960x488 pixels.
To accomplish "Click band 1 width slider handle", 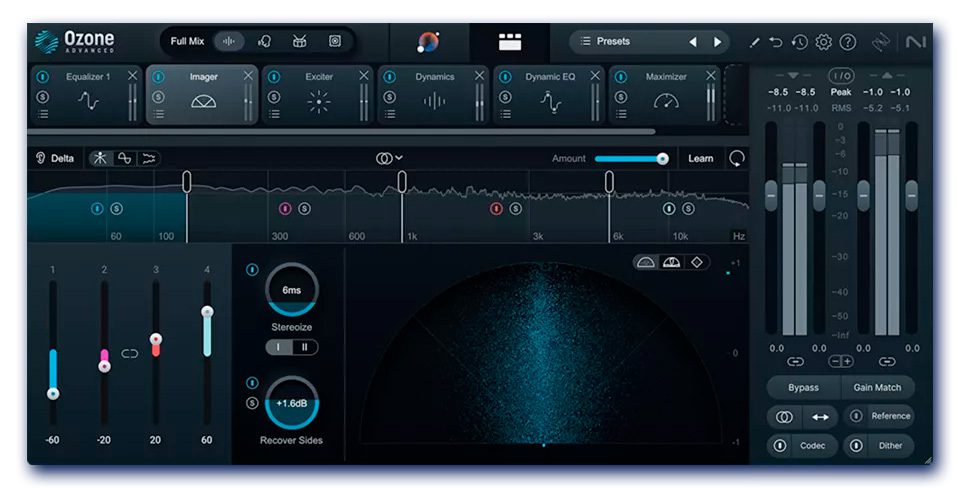I will (53, 394).
